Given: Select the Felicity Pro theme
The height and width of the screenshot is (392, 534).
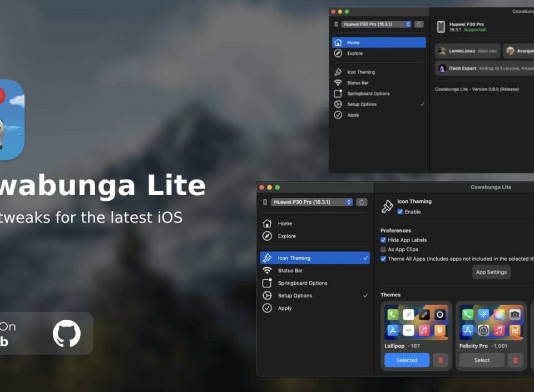Looking at the screenshot, I should click(482, 360).
